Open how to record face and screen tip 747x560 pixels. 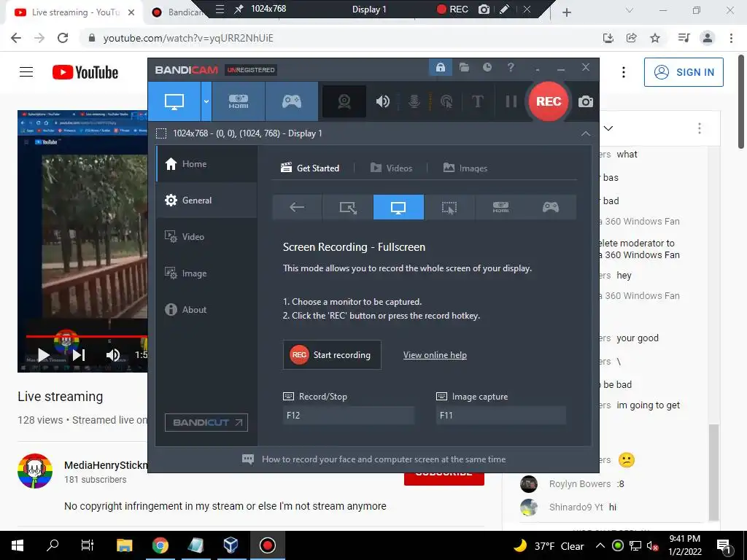tap(374, 459)
